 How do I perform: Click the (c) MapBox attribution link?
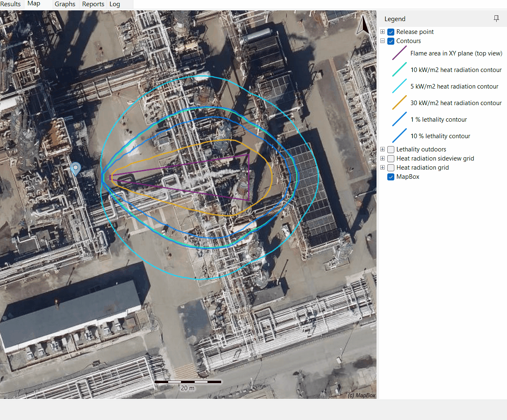click(x=362, y=395)
